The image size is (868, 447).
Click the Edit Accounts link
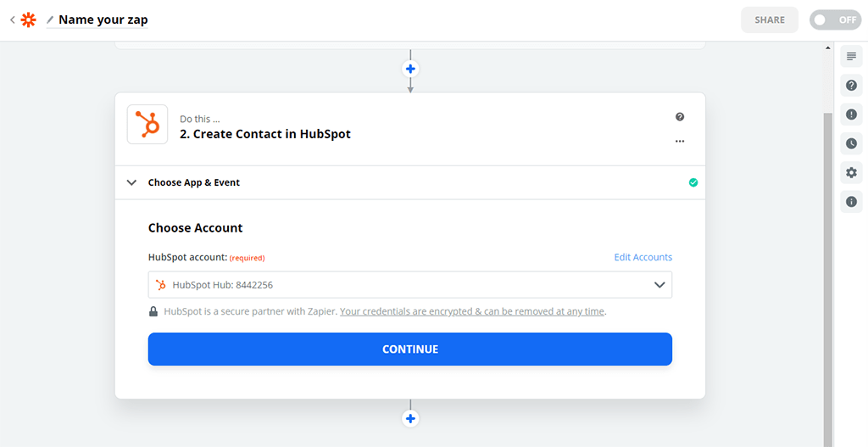tap(643, 257)
